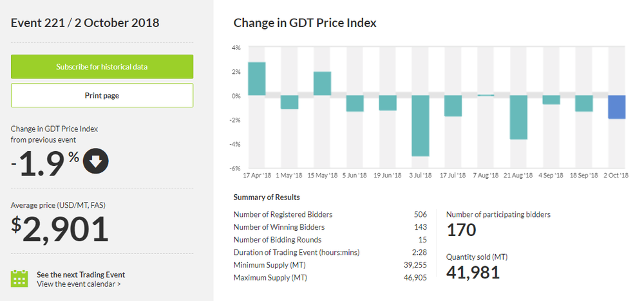The height and width of the screenshot is (301, 644).
Task: Select the blue 2 Oct '18 bar
Action: pyautogui.click(x=617, y=107)
